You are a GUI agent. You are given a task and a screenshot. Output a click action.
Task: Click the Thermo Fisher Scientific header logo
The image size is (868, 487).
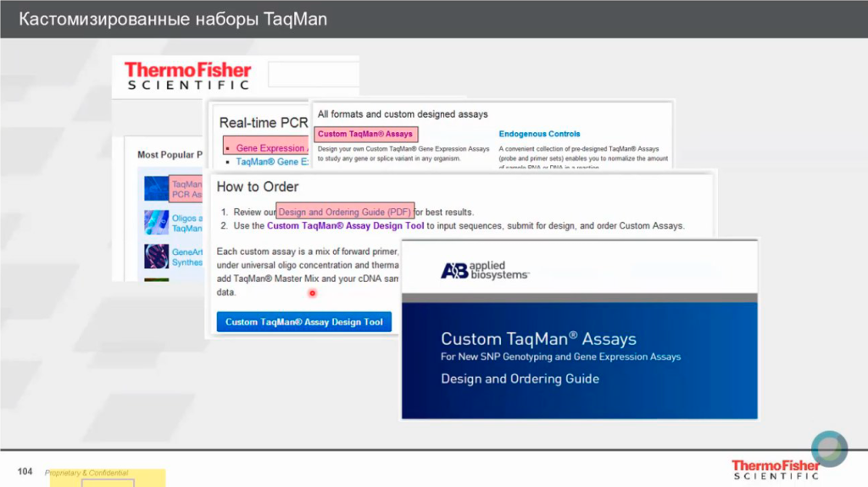point(188,75)
